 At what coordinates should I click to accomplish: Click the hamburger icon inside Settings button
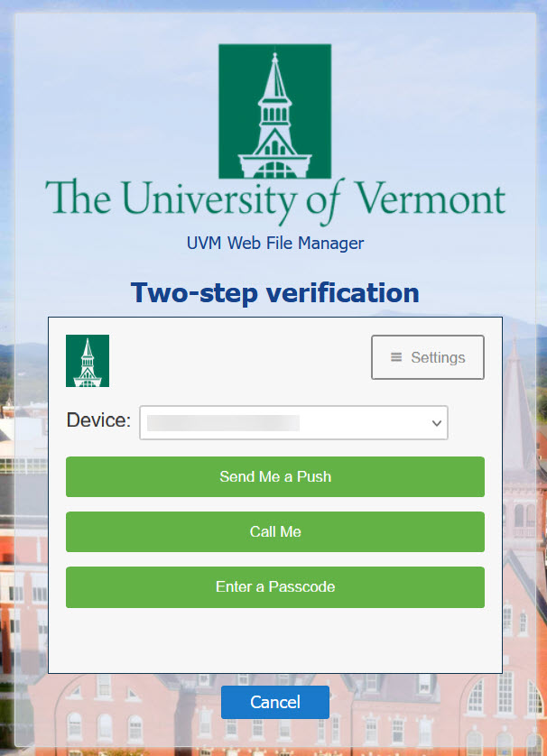point(396,357)
